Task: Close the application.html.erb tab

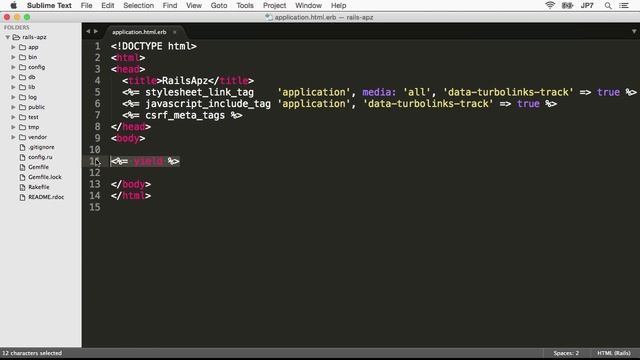Action: 175,32
